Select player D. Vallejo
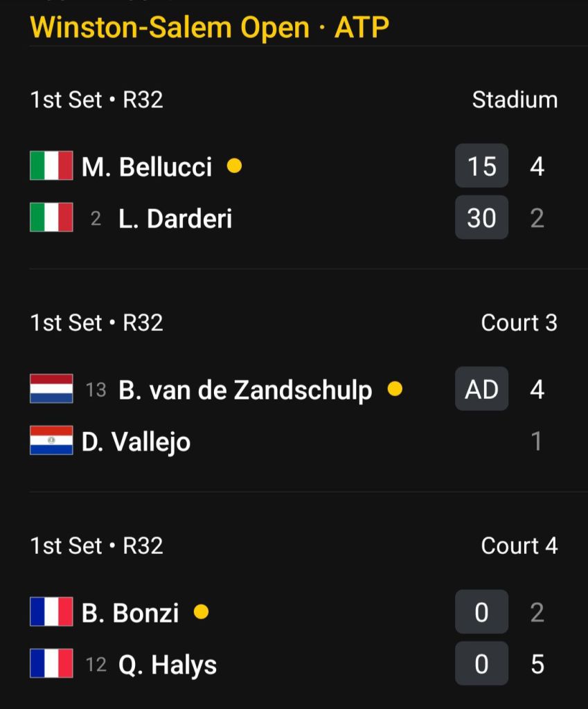The height and width of the screenshot is (709, 588). [136, 442]
